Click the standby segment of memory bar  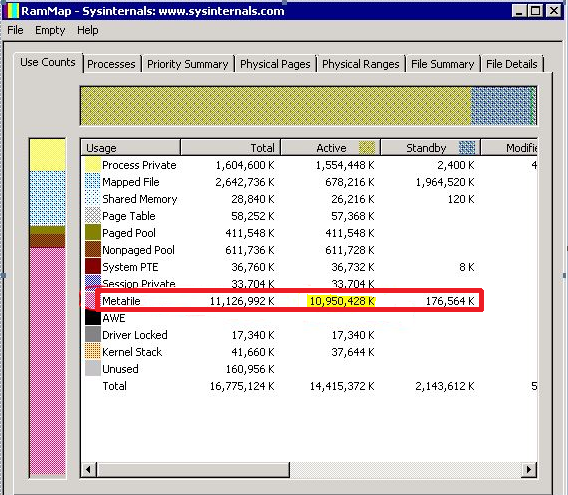(x=501, y=106)
